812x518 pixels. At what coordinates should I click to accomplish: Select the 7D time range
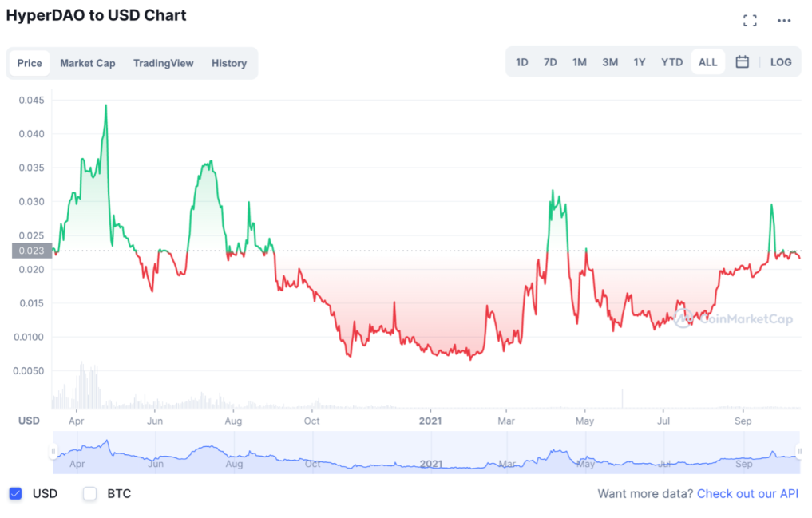(x=550, y=62)
